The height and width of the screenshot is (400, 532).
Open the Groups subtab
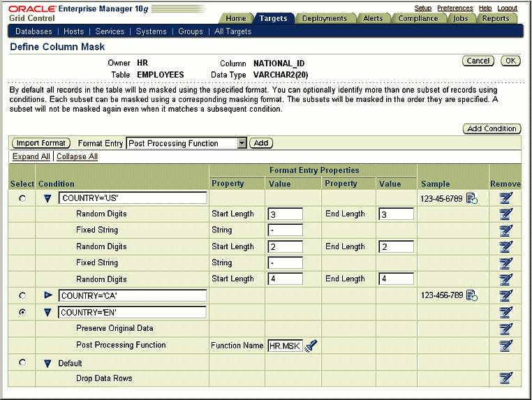[x=191, y=31]
